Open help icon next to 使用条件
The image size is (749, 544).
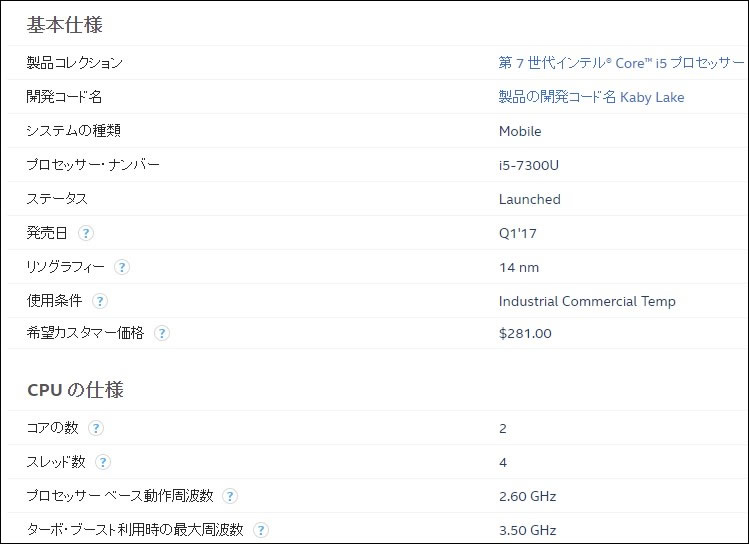pyautogui.click(x=100, y=301)
